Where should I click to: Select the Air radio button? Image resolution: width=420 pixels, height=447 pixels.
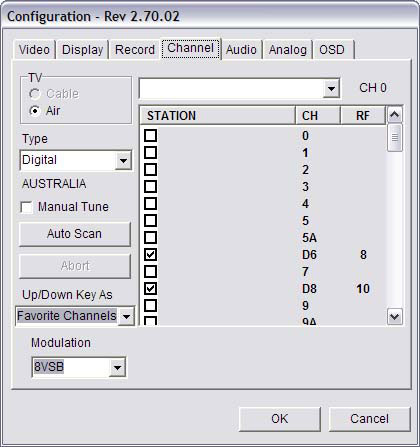tap(35, 111)
